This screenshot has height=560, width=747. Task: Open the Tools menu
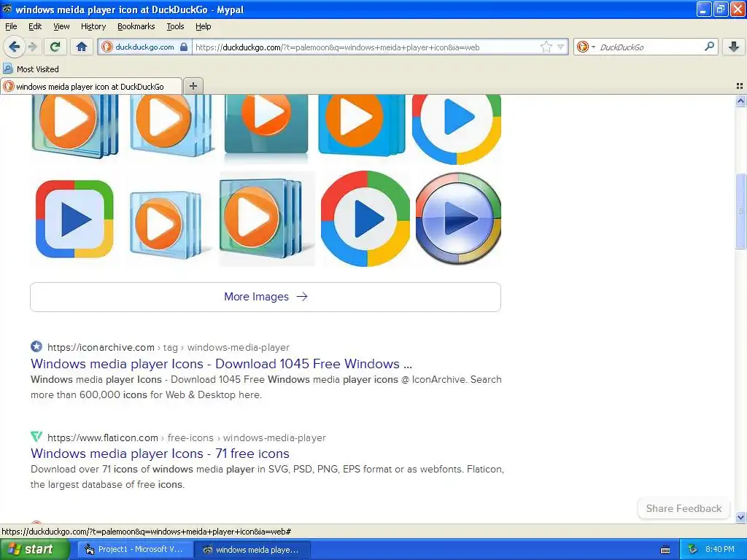point(175,26)
